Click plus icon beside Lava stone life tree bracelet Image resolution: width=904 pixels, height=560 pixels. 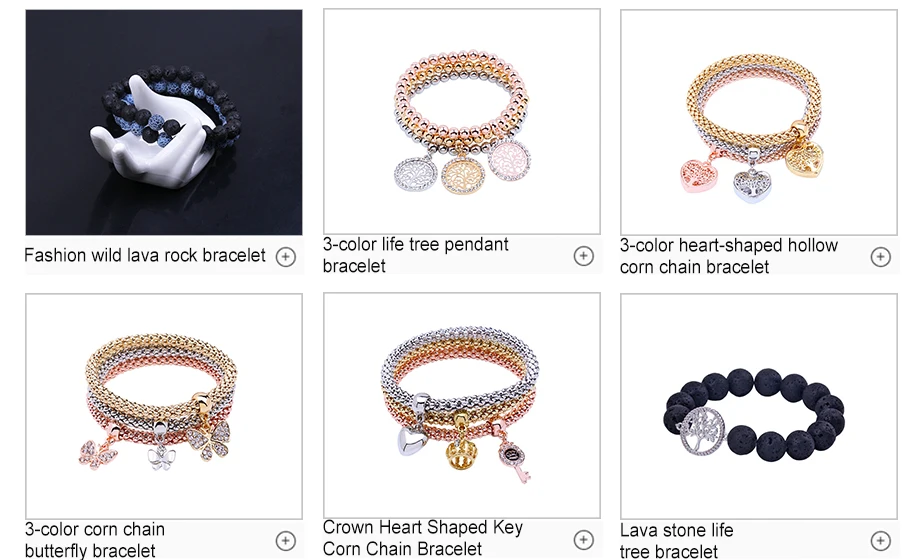pyautogui.click(x=880, y=540)
